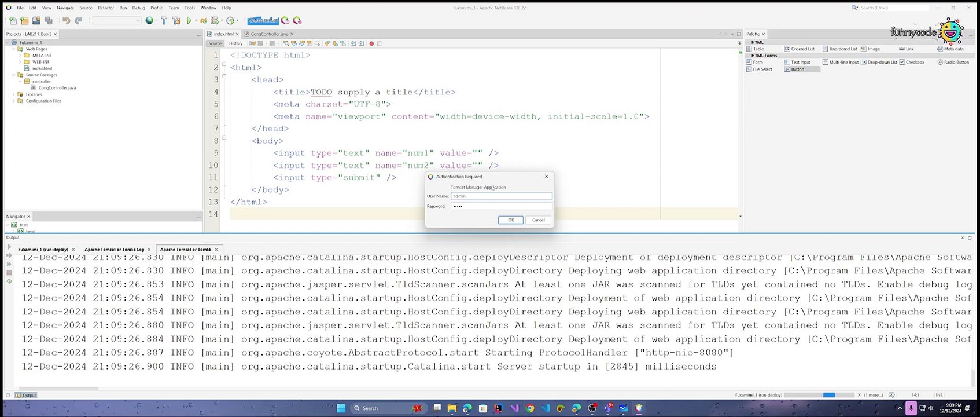
Task: Select Multi-line Input in the palette
Action: coord(841,62)
